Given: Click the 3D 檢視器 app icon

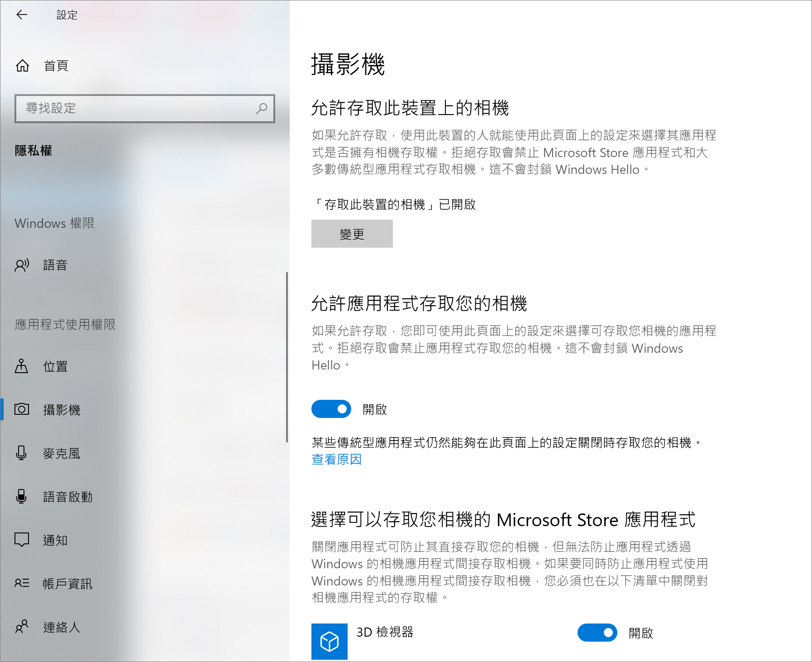Looking at the screenshot, I should coord(329,641).
